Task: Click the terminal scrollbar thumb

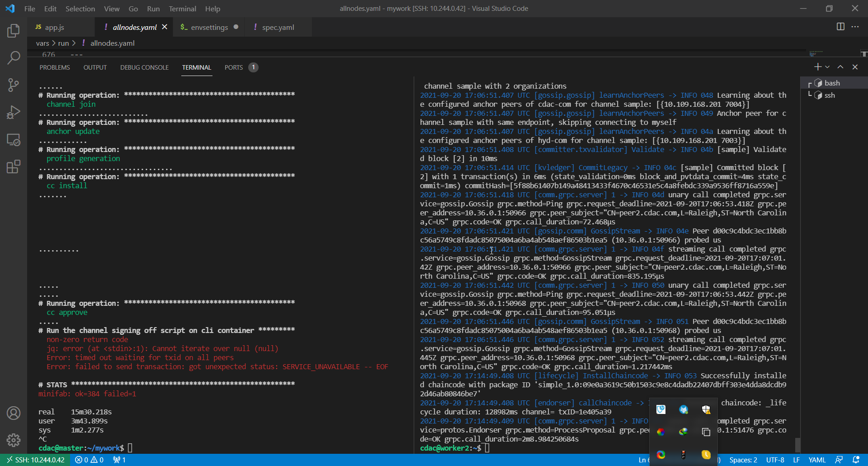Action: [798, 444]
